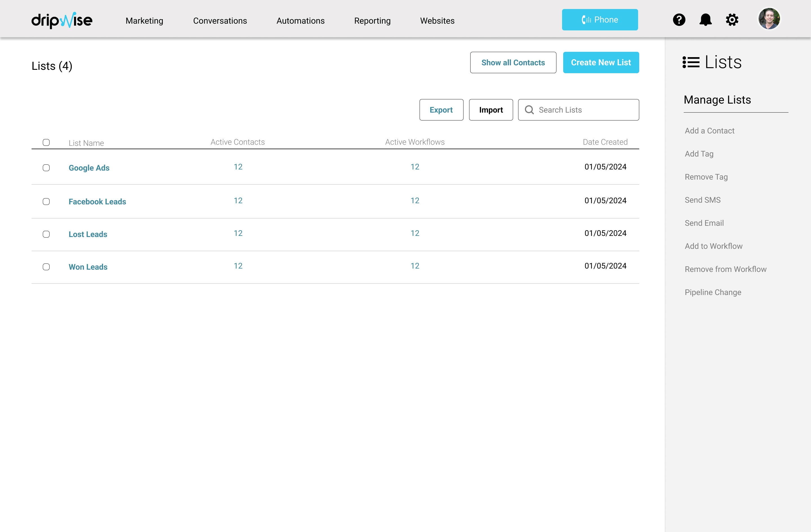Click the dripwise logo
Screen dimensions: 811x532
(x=62, y=21)
